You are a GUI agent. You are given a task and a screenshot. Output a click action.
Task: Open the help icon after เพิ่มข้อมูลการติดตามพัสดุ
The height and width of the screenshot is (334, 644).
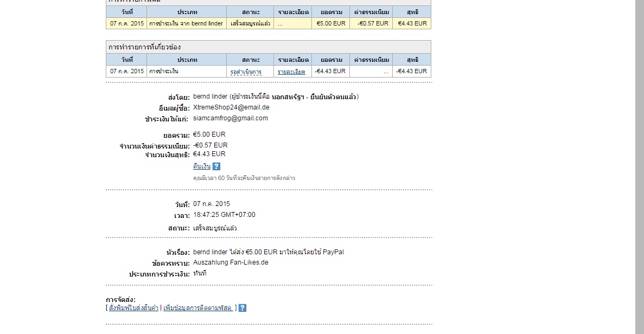point(243,308)
